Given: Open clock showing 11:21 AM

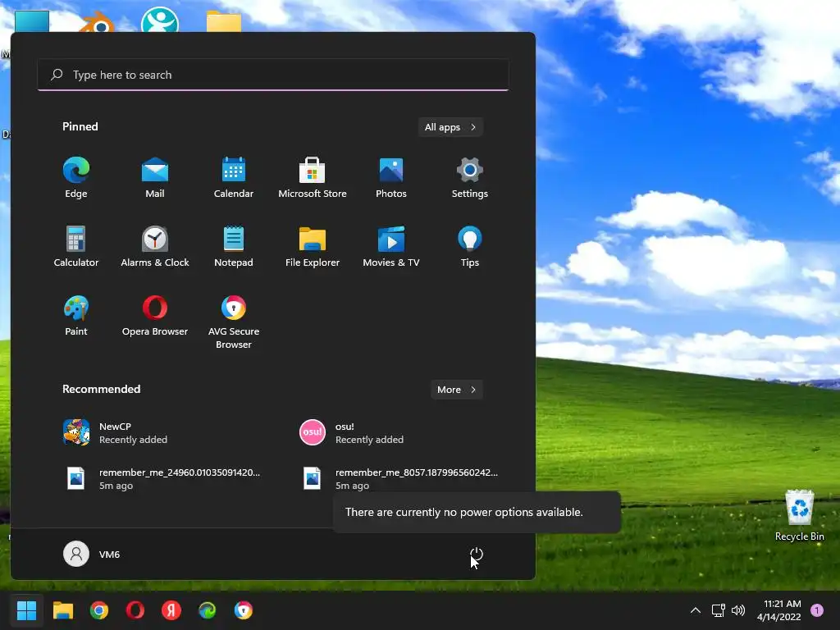Looking at the screenshot, I should [779, 610].
